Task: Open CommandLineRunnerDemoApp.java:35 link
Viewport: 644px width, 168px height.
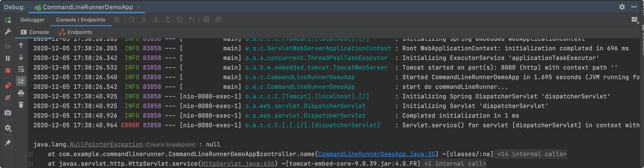Action: 377,154
